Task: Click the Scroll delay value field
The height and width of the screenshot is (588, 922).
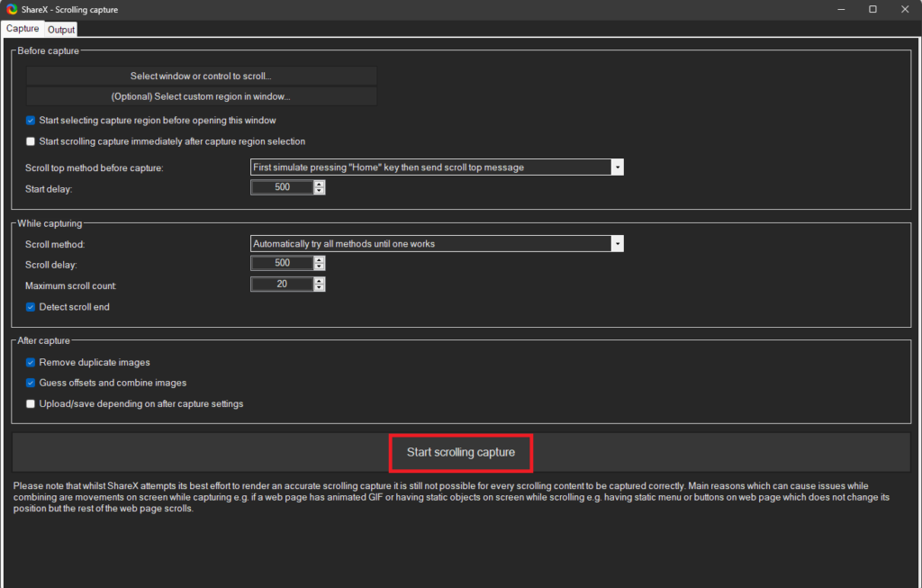Action: (x=282, y=263)
